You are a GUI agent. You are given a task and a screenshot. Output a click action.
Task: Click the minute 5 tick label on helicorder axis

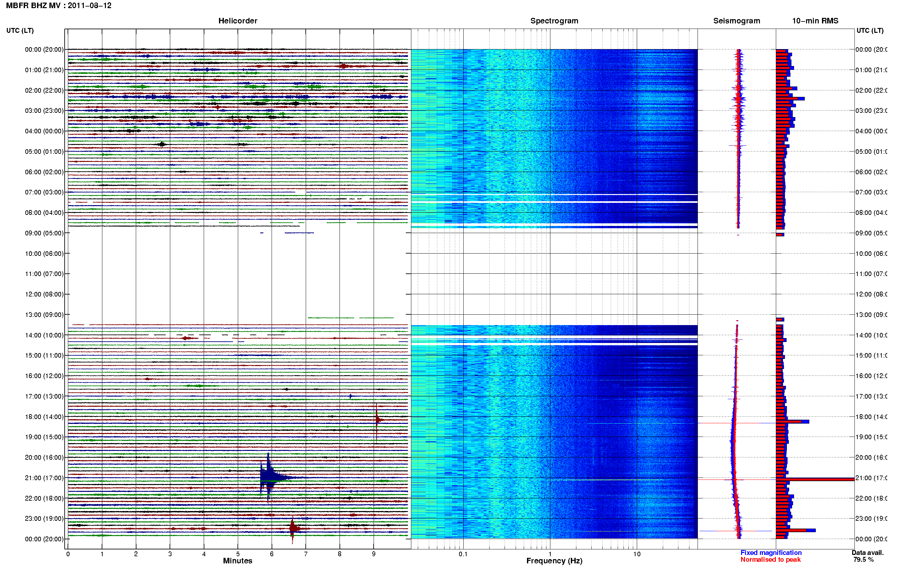click(238, 554)
